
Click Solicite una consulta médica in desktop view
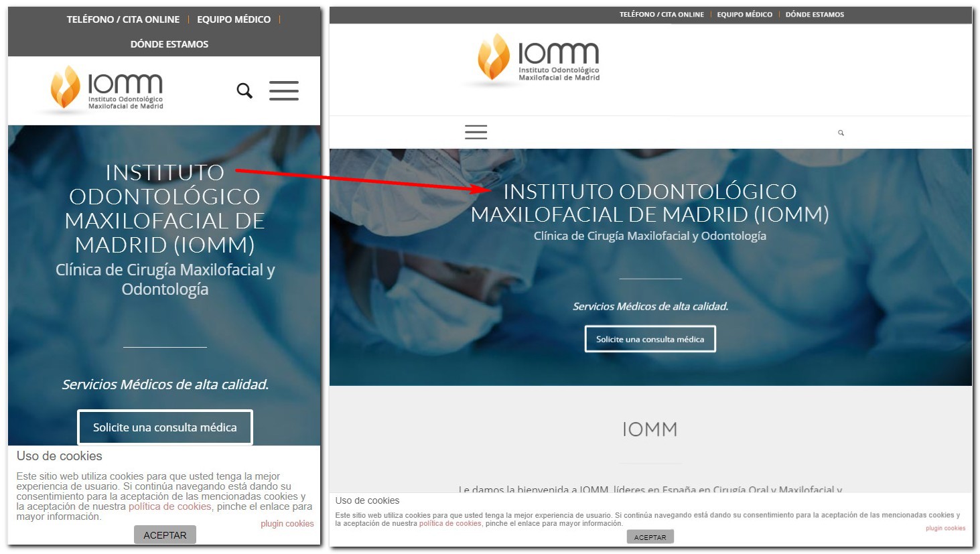pos(650,339)
